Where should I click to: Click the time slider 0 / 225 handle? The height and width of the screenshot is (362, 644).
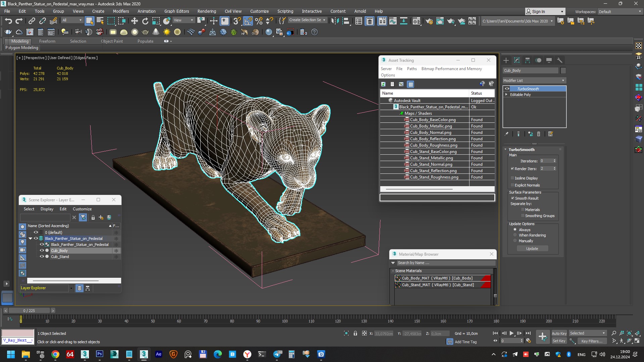29,311
